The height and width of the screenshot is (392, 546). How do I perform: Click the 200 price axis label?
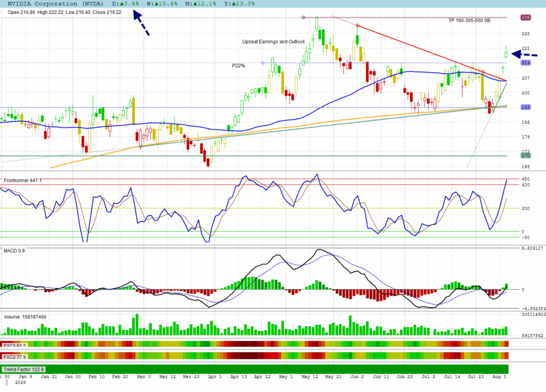click(525, 93)
